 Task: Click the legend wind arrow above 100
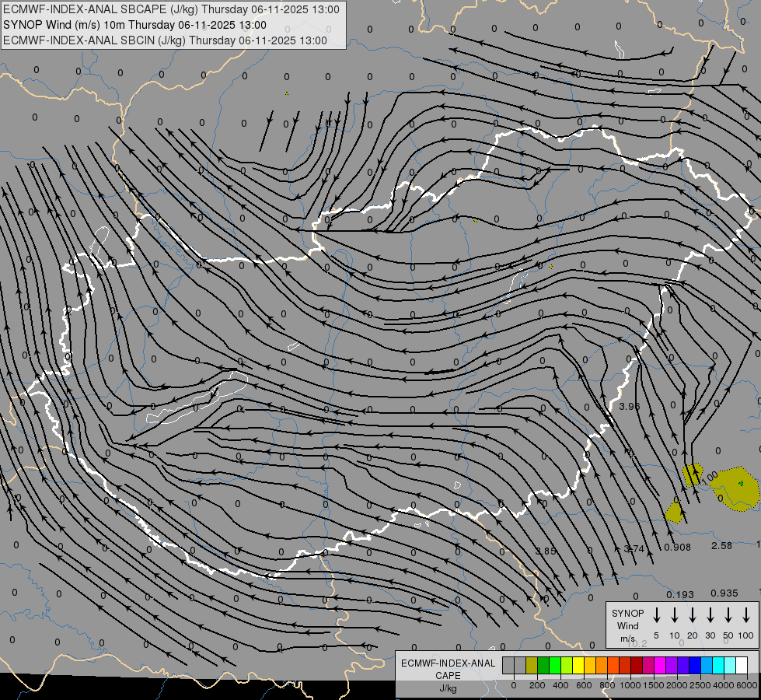click(x=746, y=615)
